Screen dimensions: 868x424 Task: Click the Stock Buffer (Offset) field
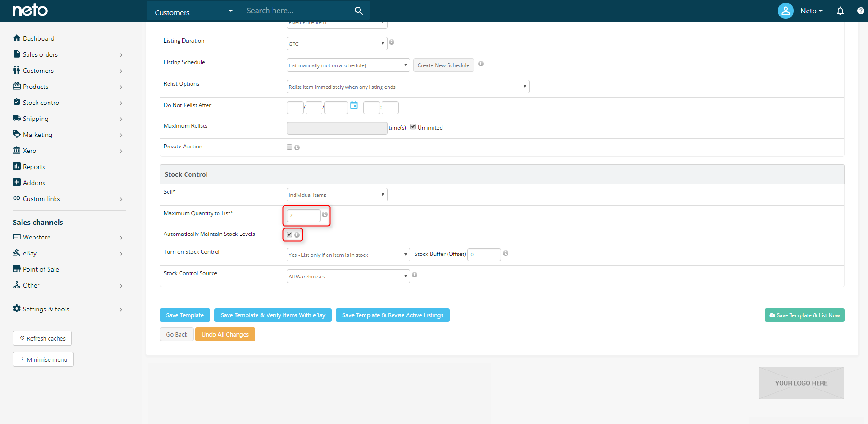484,254
